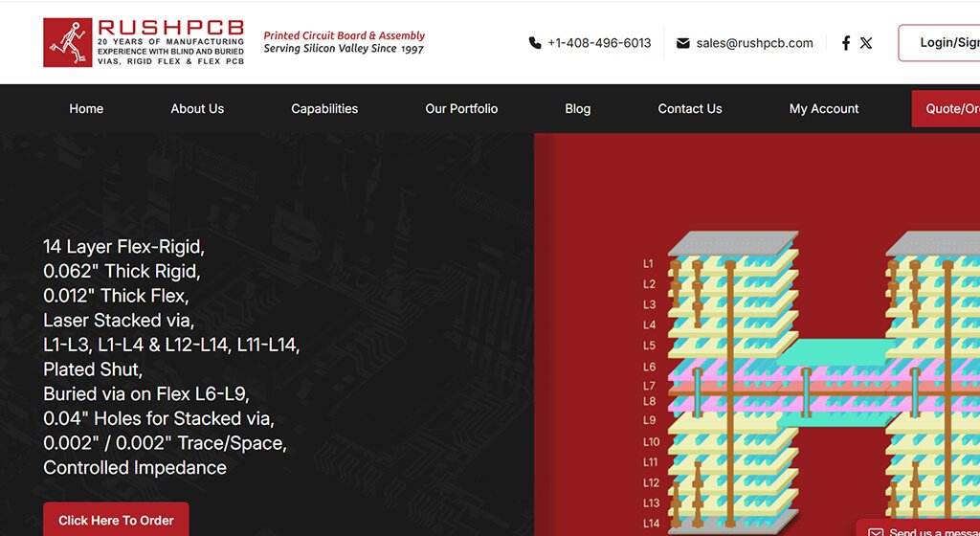Viewport: 980px width, 536px height.
Task: Click 'Printed Circuit Board & Assembly' tagline
Action: (x=345, y=35)
